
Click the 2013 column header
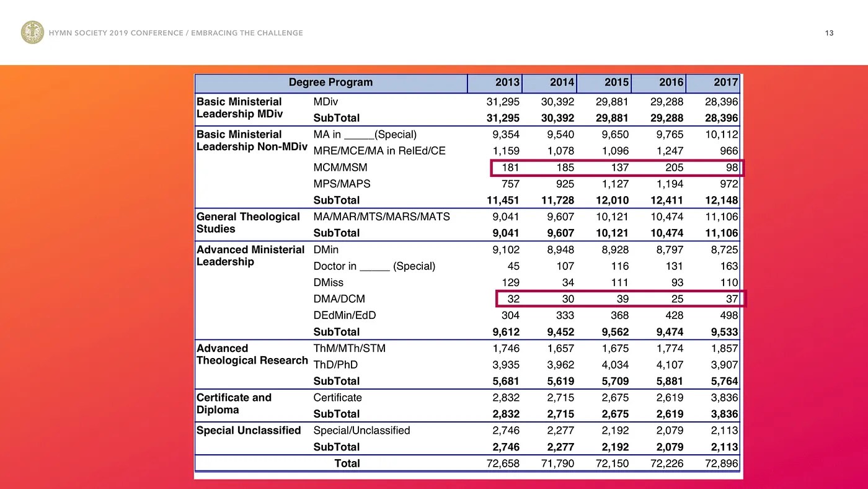pyautogui.click(x=507, y=83)
